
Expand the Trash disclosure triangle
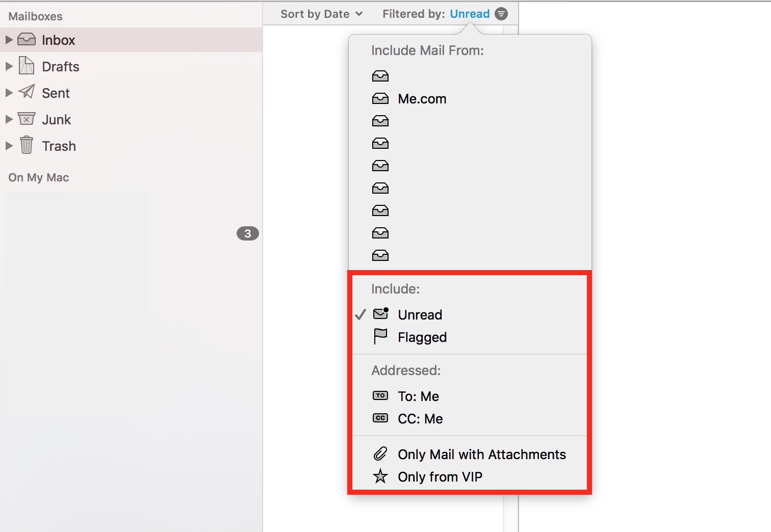coord(9,146)
